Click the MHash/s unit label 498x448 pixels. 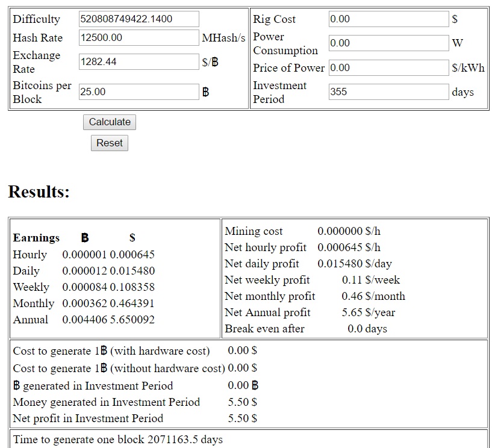[x=223, y=38]
